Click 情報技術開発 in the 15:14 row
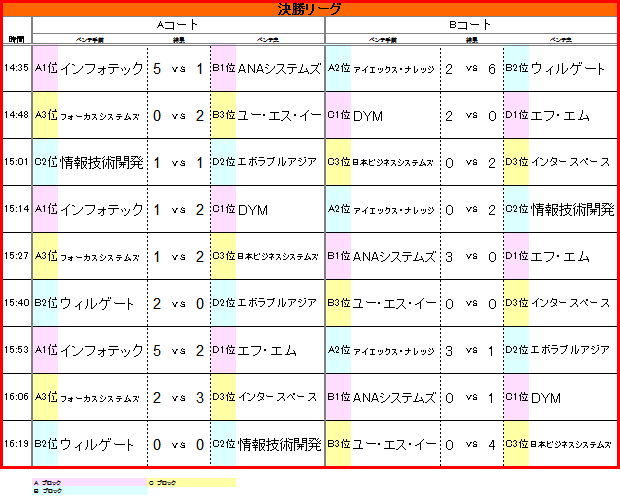The width and height of the screenshot is (620, 500). pyautogui.click(x=573, y=209)
